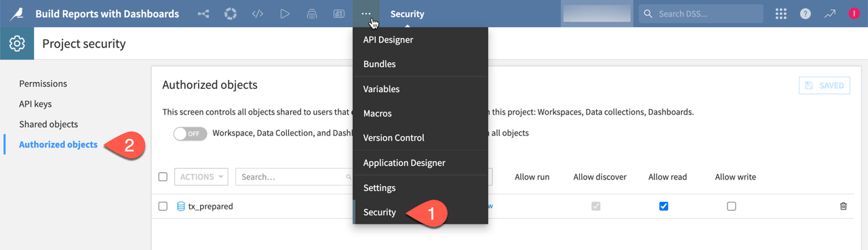Select Variables from the menu
The width and height of the screenshot is (868, 250).
pos(420,89)
